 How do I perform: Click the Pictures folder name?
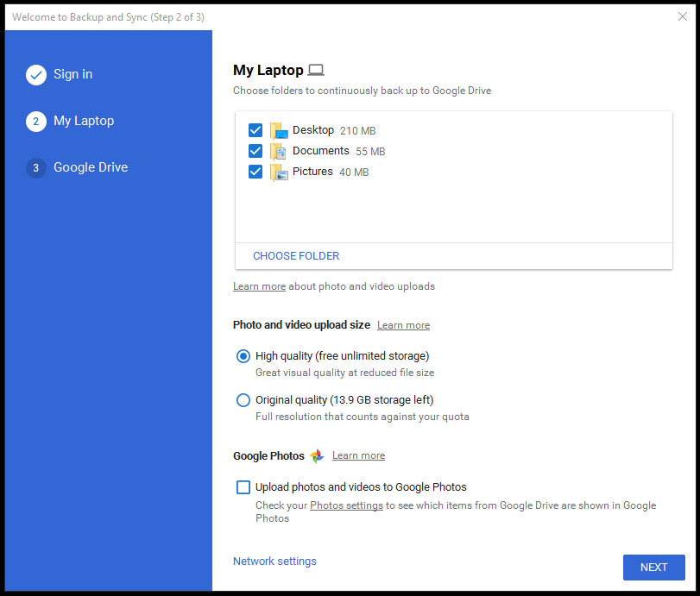[312, 172]
